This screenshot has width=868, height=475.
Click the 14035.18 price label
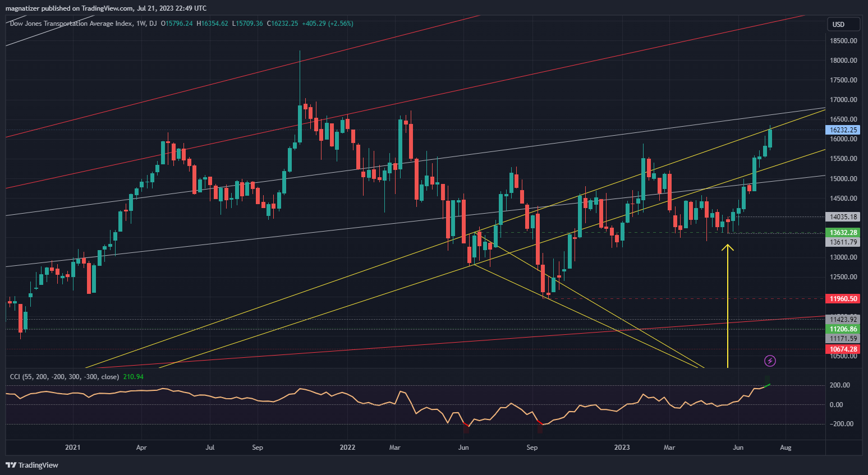tap(843, 217)
